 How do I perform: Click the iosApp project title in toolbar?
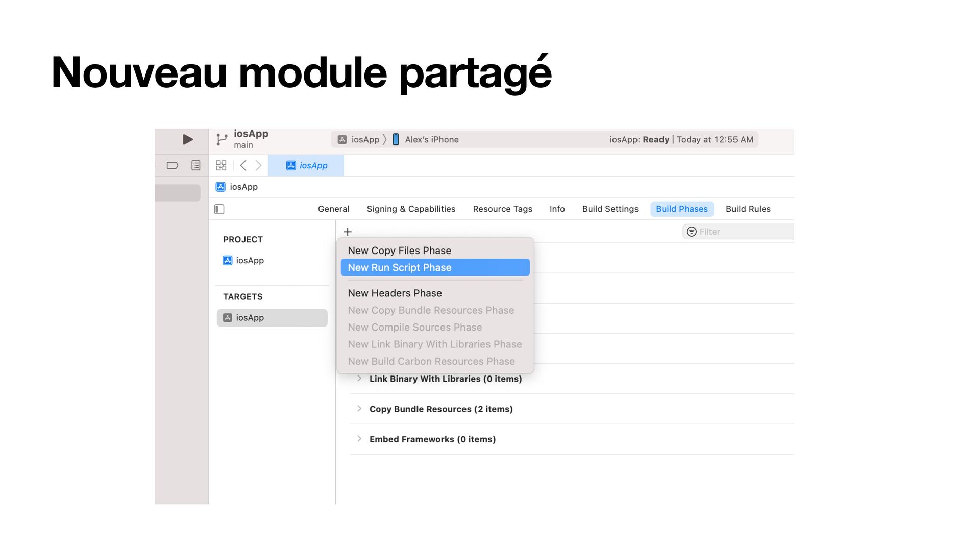[251, 134]
